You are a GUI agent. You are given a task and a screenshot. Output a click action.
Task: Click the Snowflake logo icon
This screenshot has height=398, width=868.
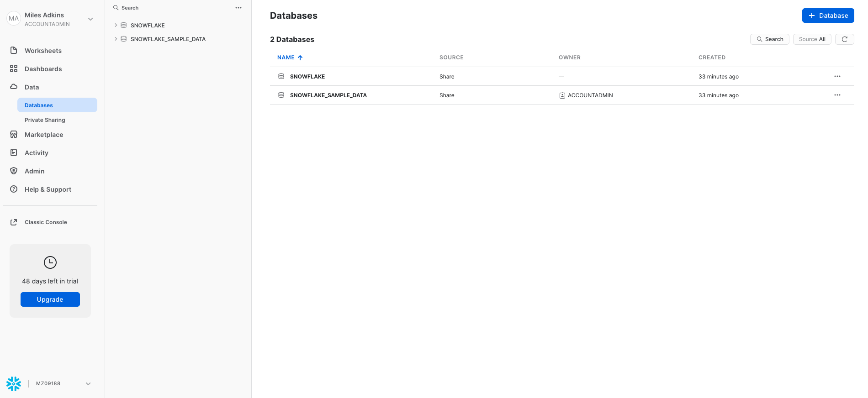(x=14, y=383)
